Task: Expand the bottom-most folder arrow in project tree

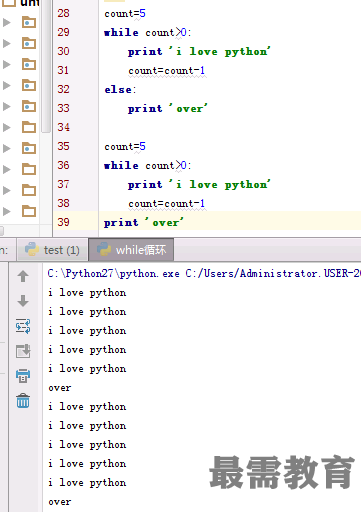Action: click(x=7, y=211)
